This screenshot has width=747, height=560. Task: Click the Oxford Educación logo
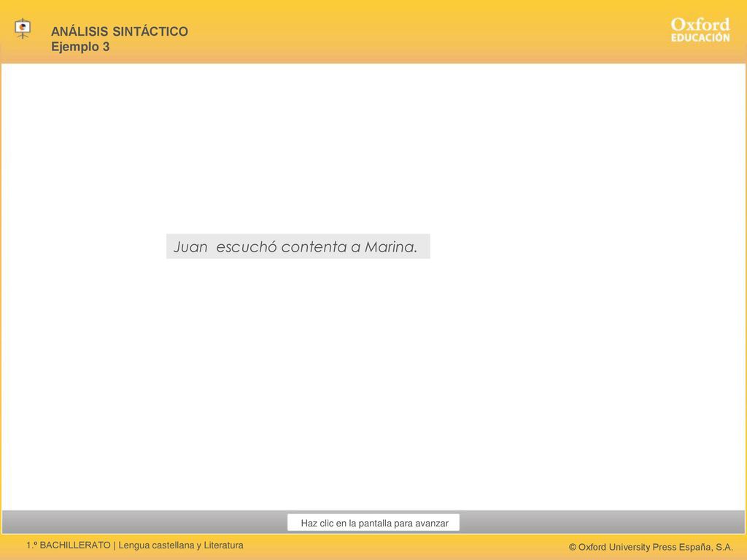700,30
